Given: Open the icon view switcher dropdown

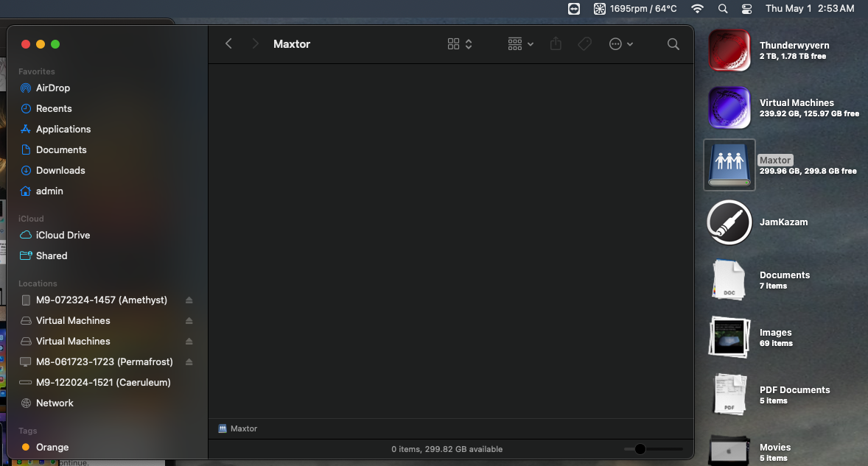Looking at the screenshot, I should 460,44.
